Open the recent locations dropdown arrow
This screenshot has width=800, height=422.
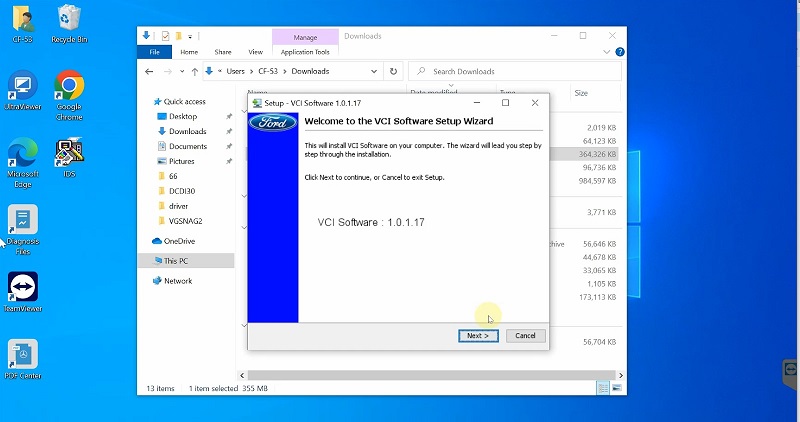pyautogui.click(x=179, y=72)
